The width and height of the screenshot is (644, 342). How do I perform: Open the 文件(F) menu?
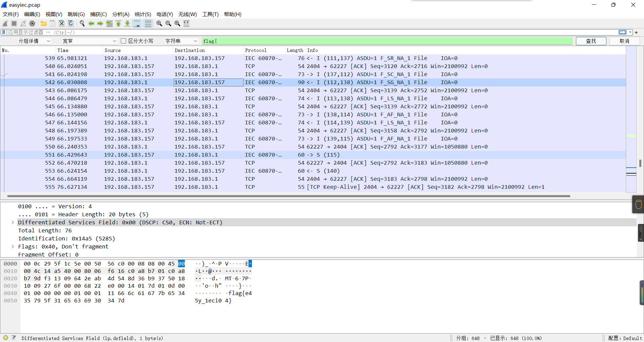11,14
